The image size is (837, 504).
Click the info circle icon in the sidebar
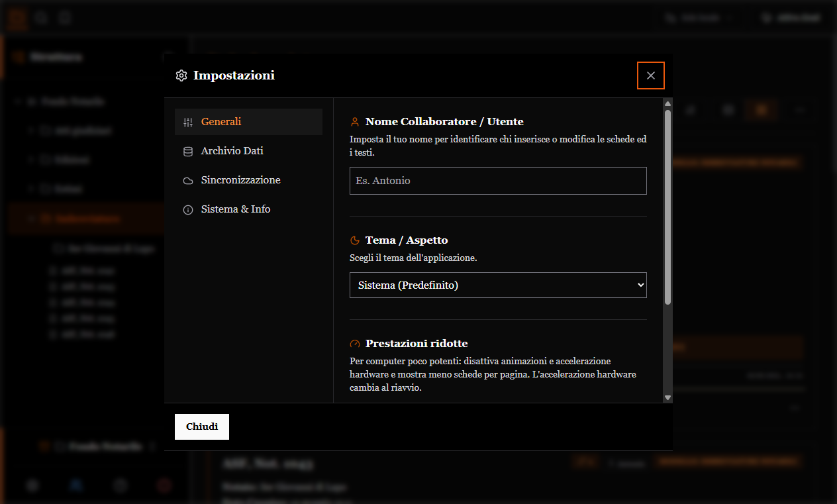pyautogui.click(x=188, y=209)
